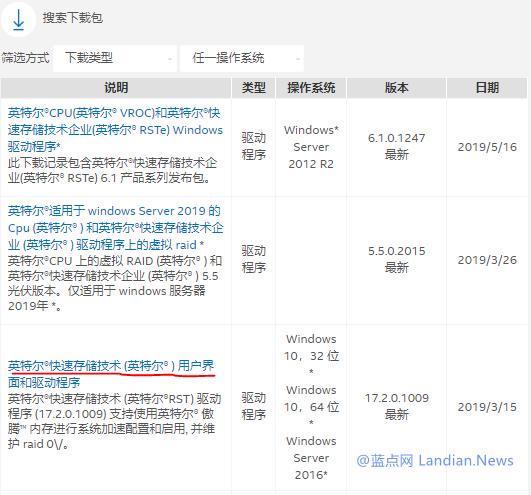Image resolution: width=531 pixels, height=495 pixels.
Task: Open the 英特尔 VROC and RSTe Windows driver link
Action: tap(115, 130)
